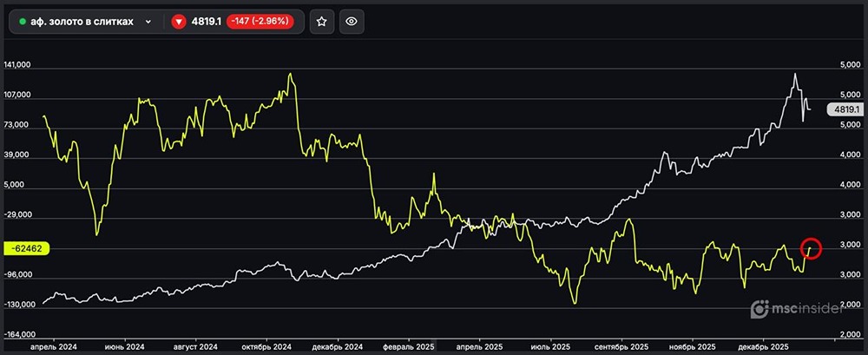
Task: Click the -29,000 axis label
Action: coord(17,215)
